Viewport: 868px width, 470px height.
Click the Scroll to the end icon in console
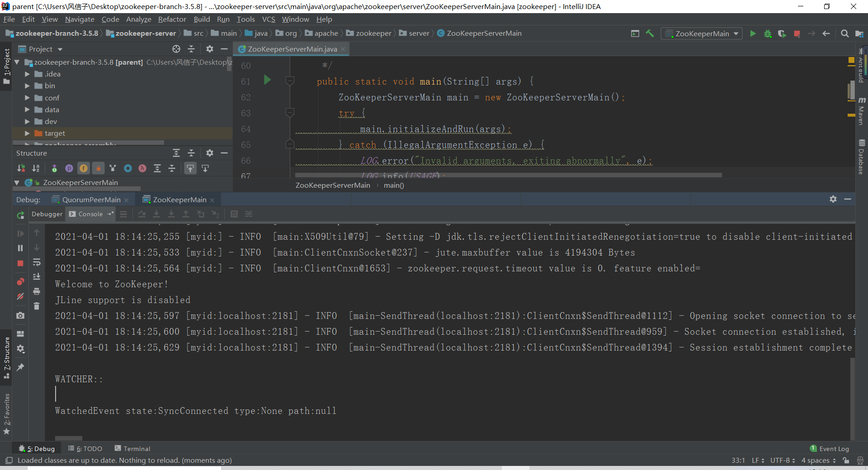coord(37,276)
